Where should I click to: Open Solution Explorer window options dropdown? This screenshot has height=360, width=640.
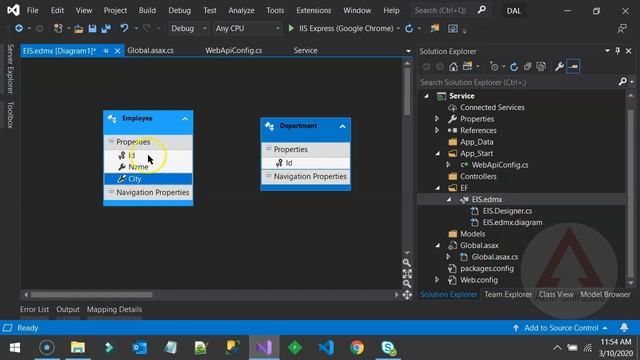[x=607, y=51]
